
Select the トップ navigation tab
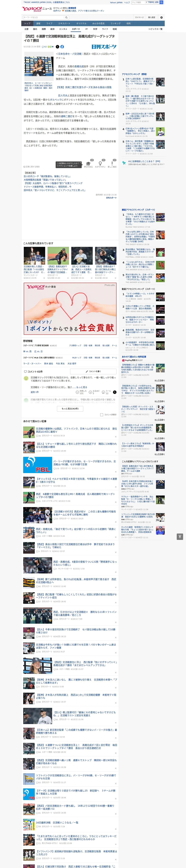click(27, 24)
